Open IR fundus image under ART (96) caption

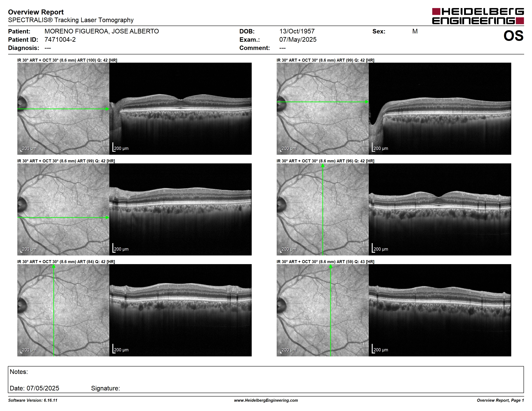coord(322,209)
